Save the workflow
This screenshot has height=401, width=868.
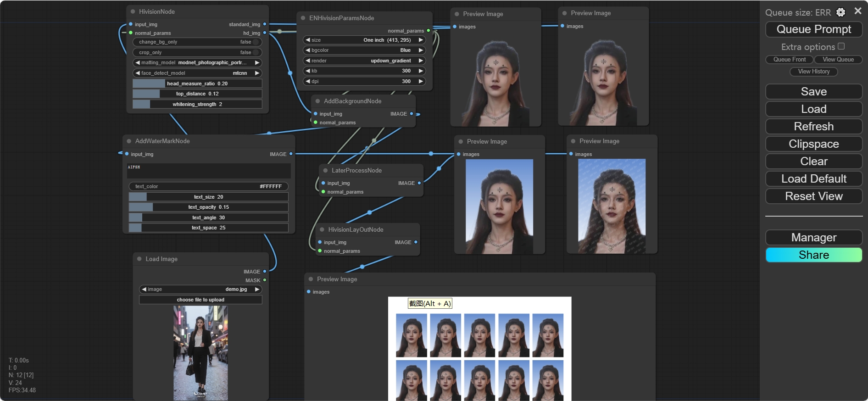coord(814,92)
